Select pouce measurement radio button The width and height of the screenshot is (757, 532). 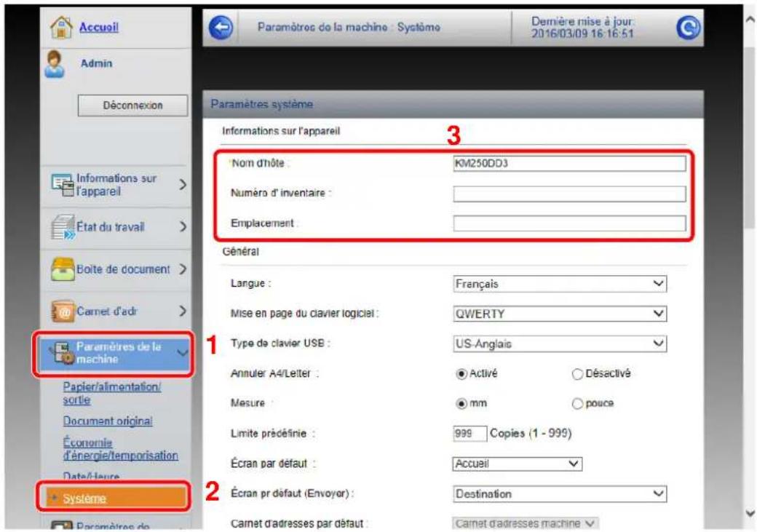click(x=577, y=404)
